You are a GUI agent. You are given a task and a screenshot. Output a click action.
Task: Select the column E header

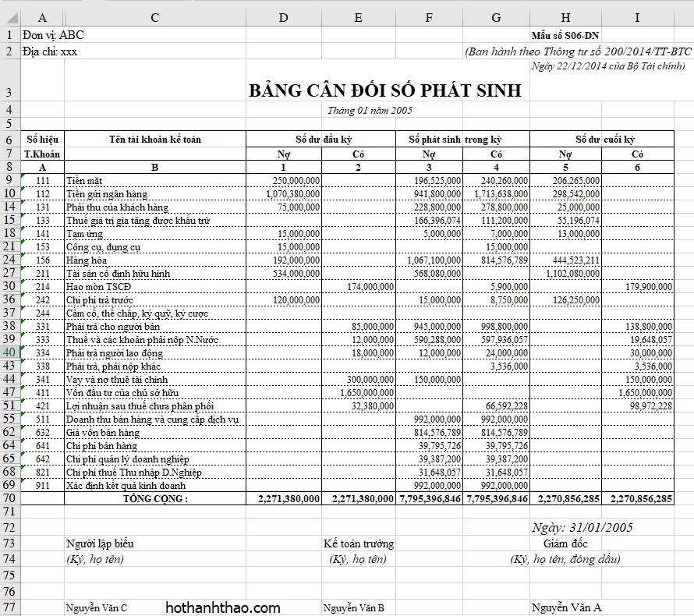[359, 17]
